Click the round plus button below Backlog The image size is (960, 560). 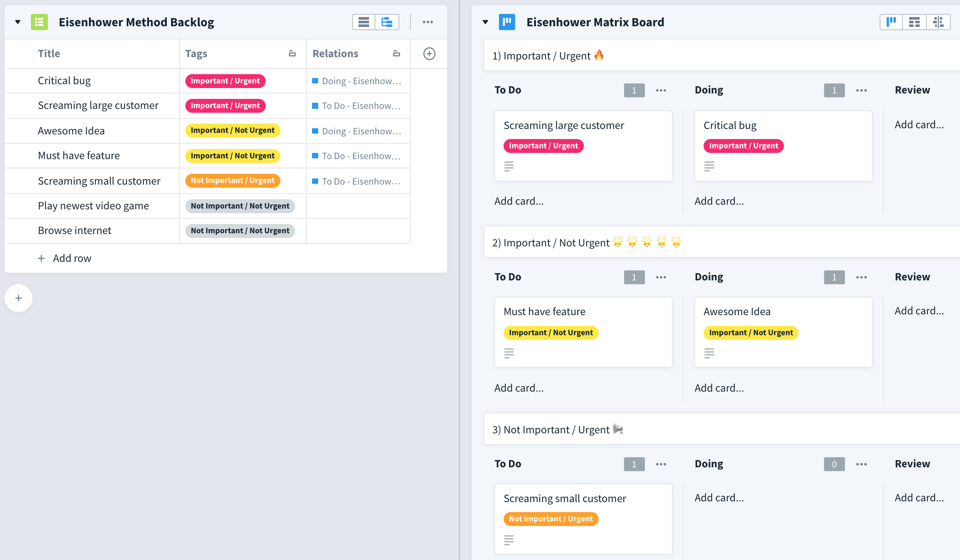point(19,298)
